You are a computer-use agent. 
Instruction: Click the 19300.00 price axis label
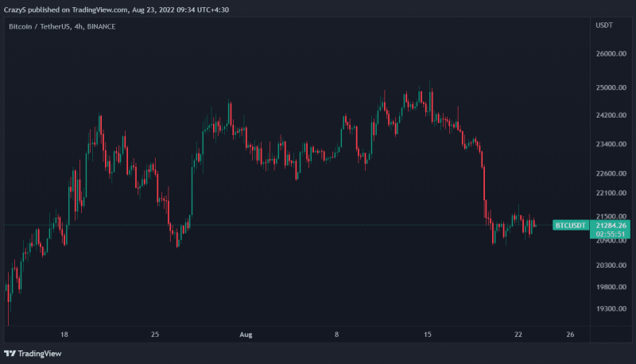click(x=611, y=308)
